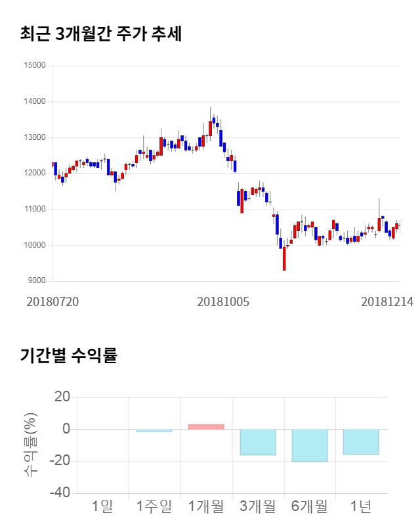Click the 수익률(%) vertical axis title

pos(31,445)
